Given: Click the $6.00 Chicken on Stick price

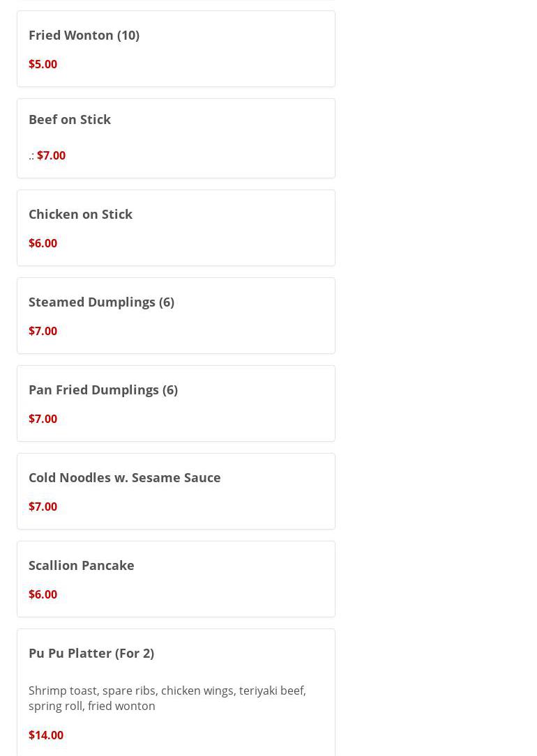Looking at the screenshot, I should coord(43,243).
